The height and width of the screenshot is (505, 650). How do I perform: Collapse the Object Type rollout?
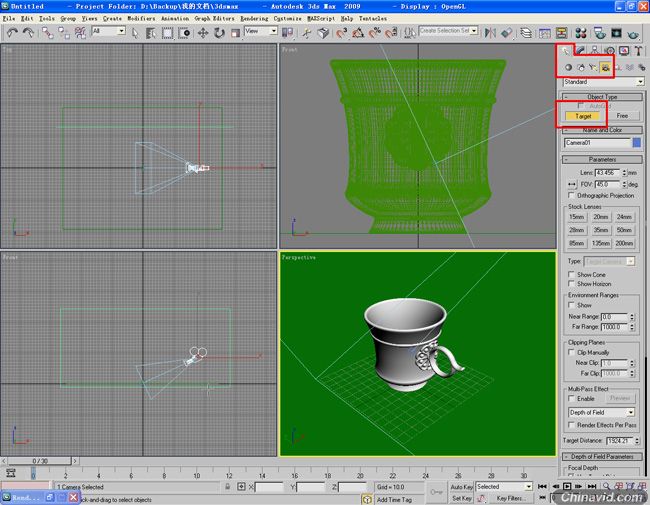point(602,97)
